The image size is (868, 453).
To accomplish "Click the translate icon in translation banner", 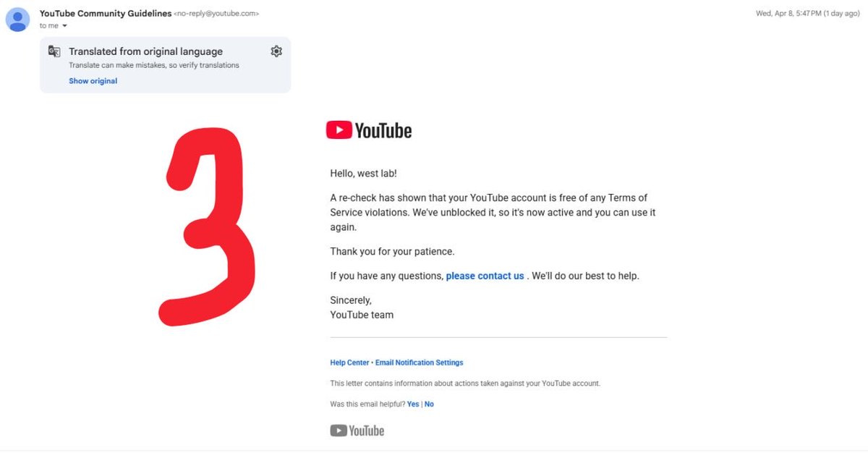I will pyautogui.click(x=54, y=51).
